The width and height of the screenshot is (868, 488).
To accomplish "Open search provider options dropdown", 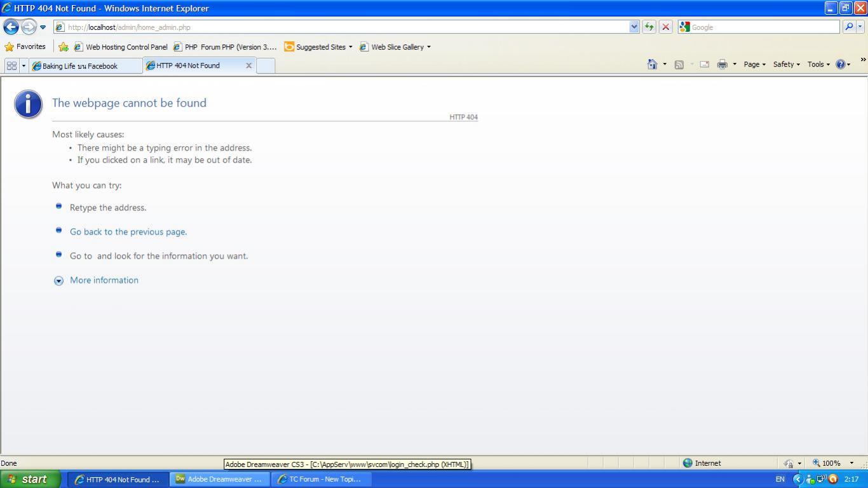I will coord(860,27).
